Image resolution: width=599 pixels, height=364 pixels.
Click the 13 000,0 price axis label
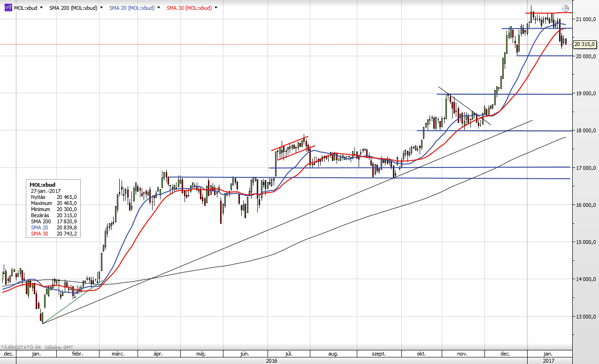(586, 317)
